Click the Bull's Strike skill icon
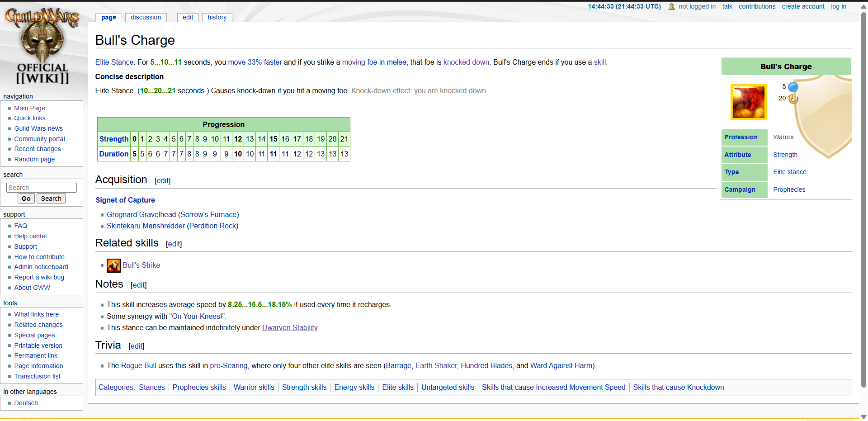Viewport: 868px width, 421px height. [x=113, y=265]
